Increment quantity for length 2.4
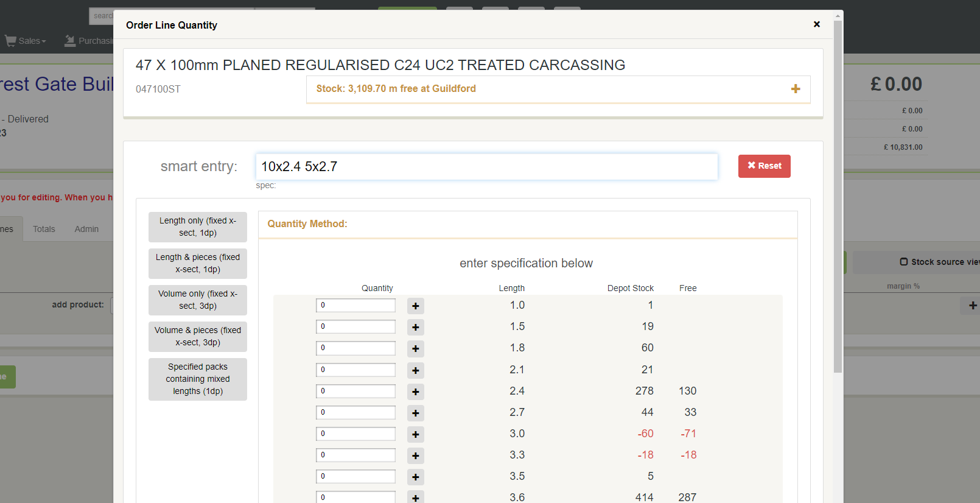This screenshot has width=980, height=503. coord(416,392)
